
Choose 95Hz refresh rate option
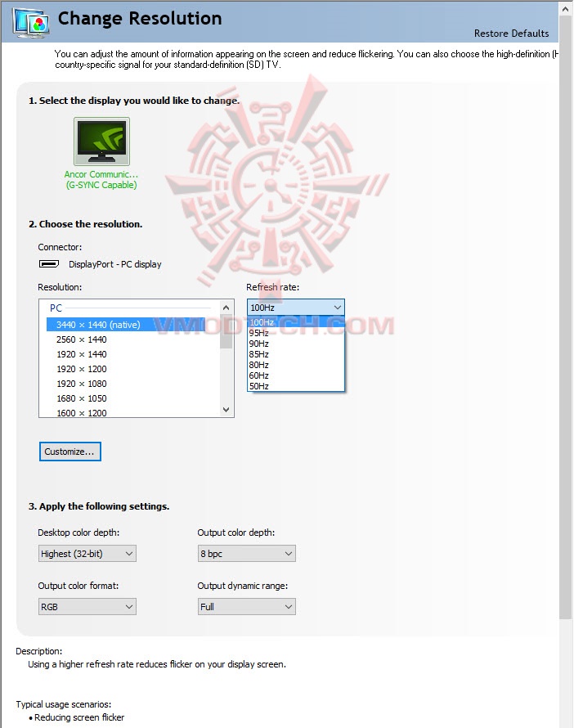295,333
